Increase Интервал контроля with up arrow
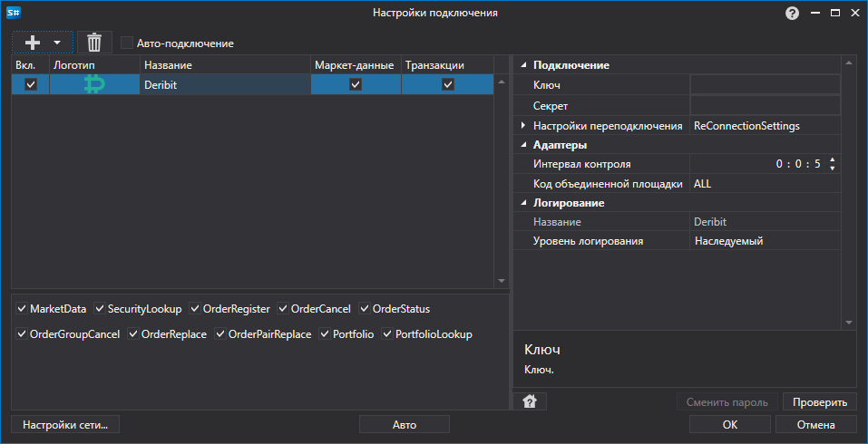 click(832, 159)
